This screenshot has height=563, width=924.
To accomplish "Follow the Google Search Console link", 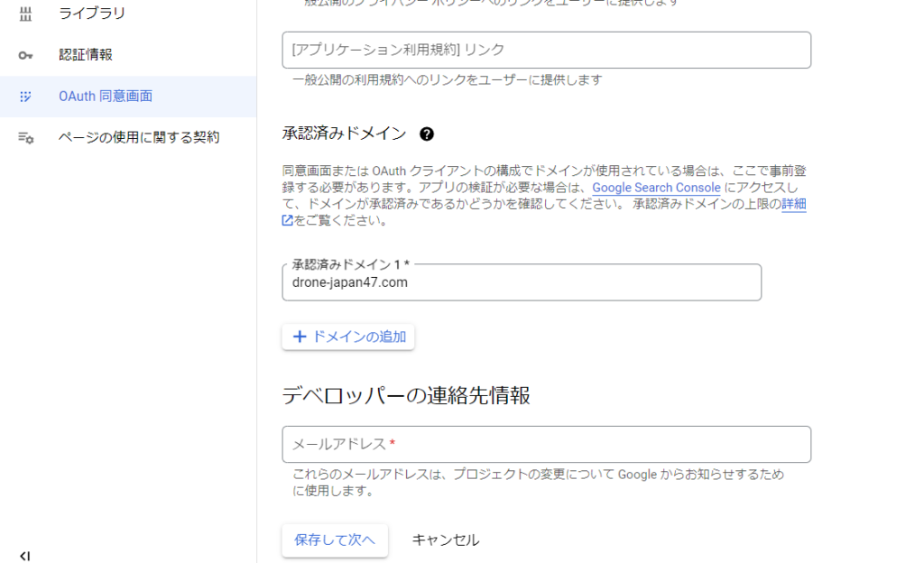I will (x=656, y=188).
